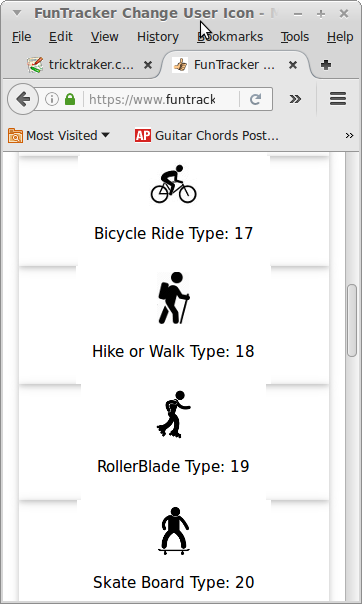Close the FunTracker tab

pos(293,65)
